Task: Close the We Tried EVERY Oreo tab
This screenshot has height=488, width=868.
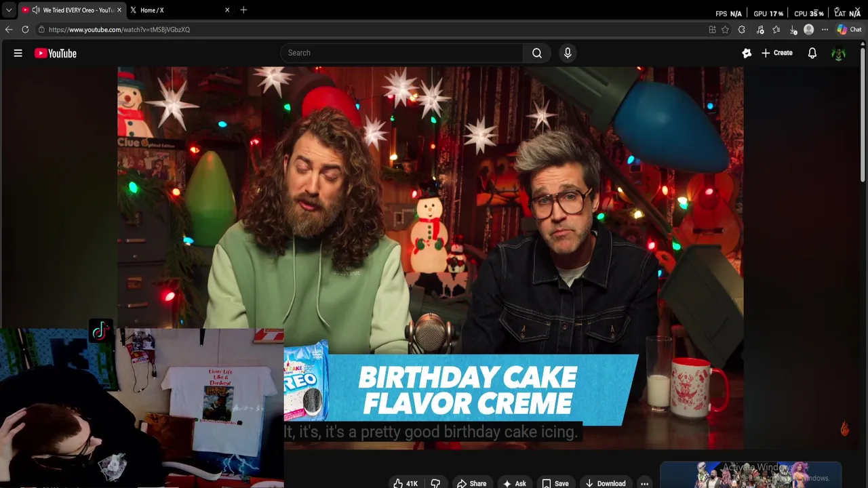Action: (119, 10)
